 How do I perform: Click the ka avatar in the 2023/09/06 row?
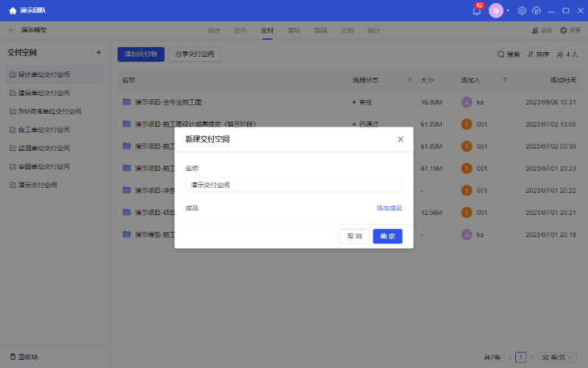467,102
